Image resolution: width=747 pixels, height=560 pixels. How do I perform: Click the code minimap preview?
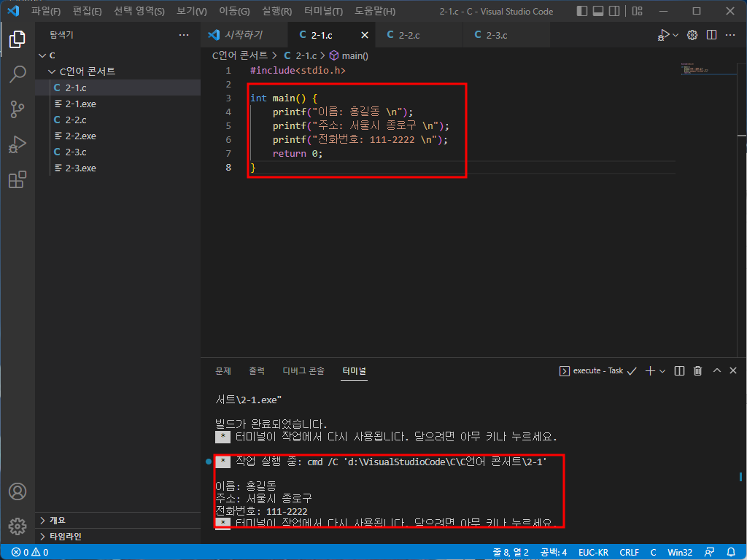(708, 69)
